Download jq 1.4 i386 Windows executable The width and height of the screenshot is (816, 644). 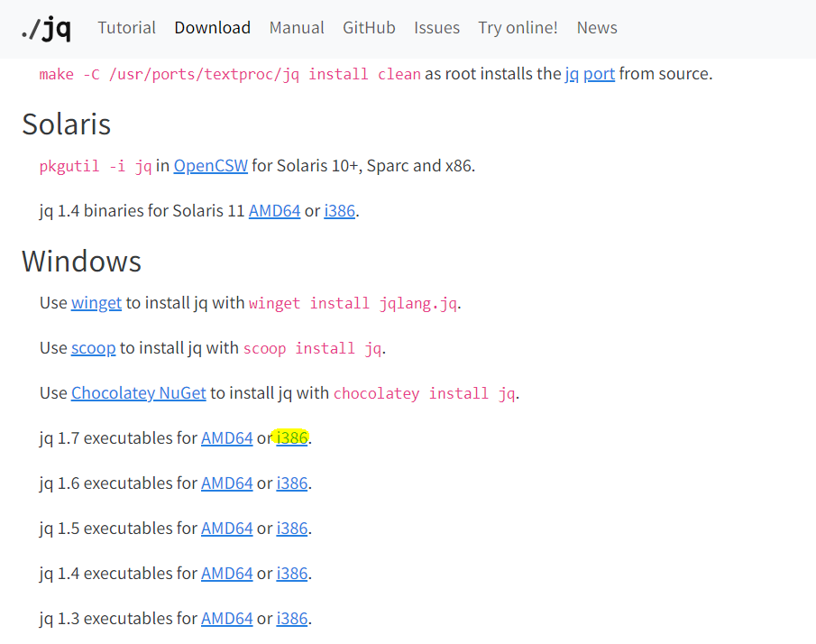pos(292,574)
